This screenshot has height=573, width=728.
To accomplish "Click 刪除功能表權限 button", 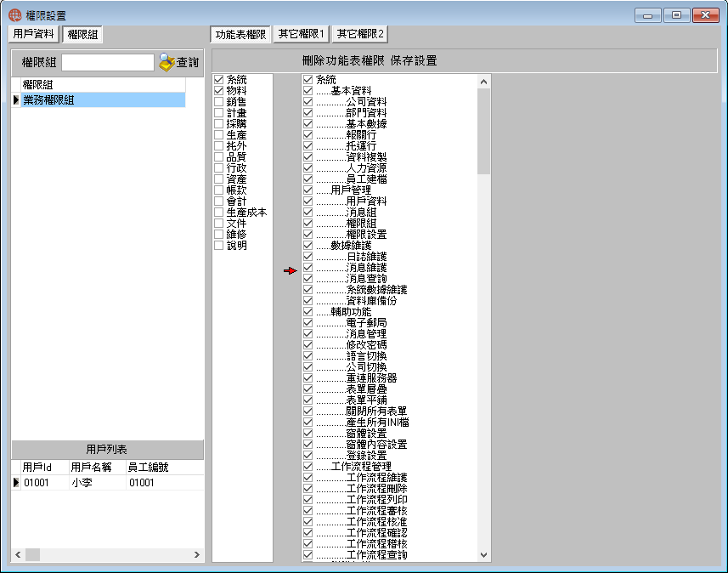I will [343, 61].
